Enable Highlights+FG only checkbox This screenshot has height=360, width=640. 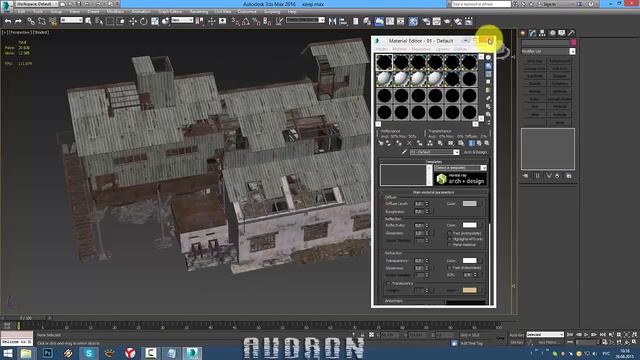(450, 239)
